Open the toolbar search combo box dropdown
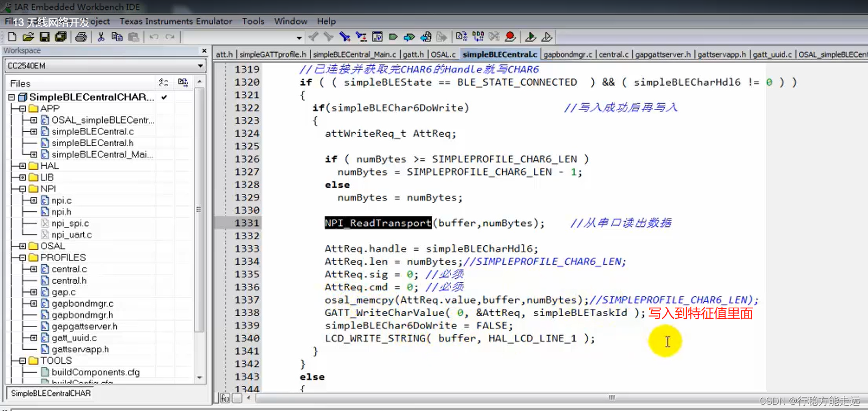Screen dimensions: 868x411 click(x=299, y=38)
